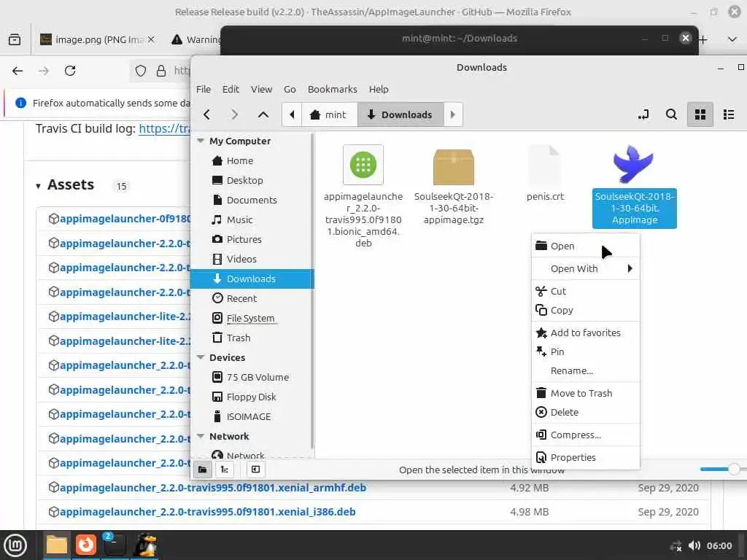Viewport: 747px width, 560px height.
Task: Select the .crt certificate file icon
Action: [545, 166]
